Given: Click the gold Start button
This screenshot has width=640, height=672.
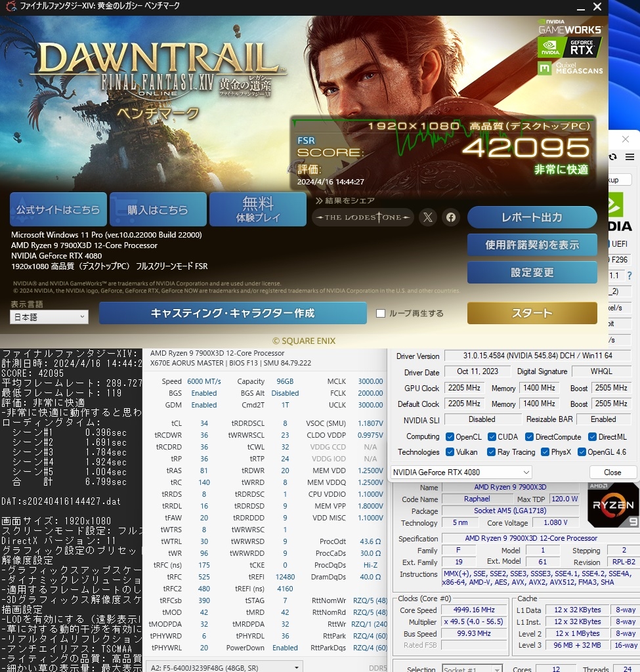Looking at the screenshot, I should pos(532,313).
